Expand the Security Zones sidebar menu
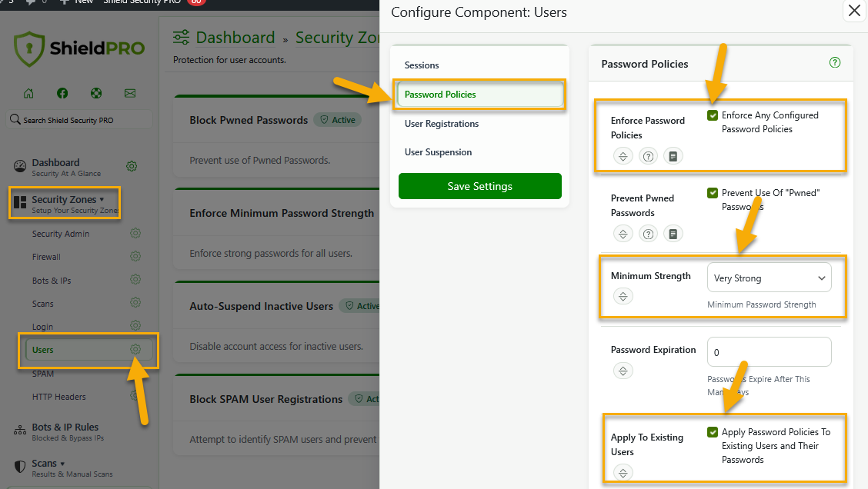 point(65,204)
